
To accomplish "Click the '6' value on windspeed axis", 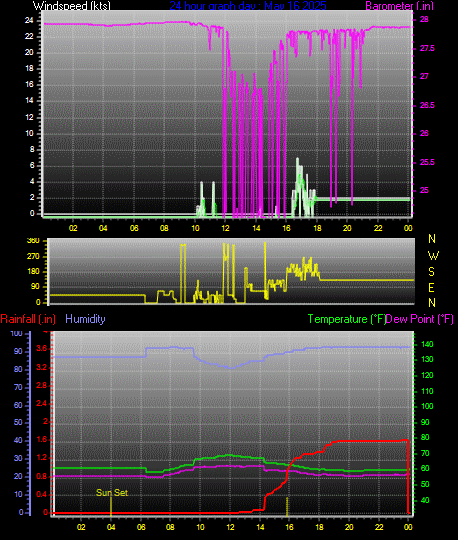I will click(x=32, y=165).
